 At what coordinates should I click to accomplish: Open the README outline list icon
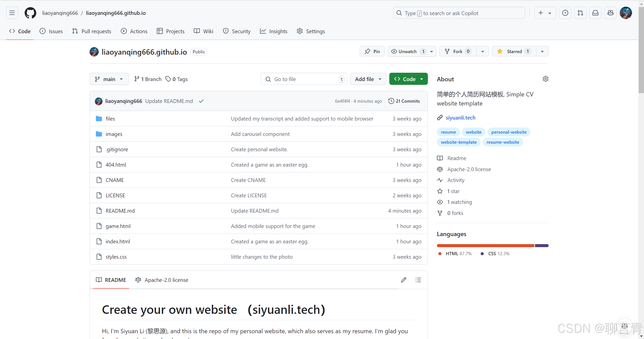[x=418, y=280]
